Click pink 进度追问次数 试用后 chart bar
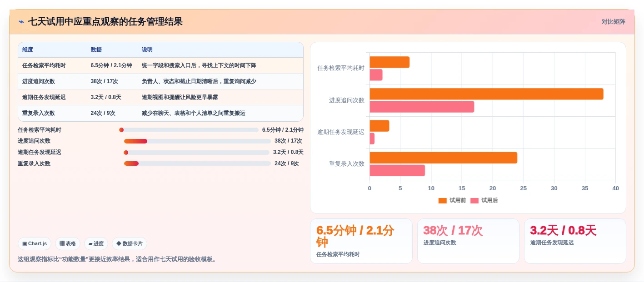Viewport: 644px width, 282px height. click(422, 107)
